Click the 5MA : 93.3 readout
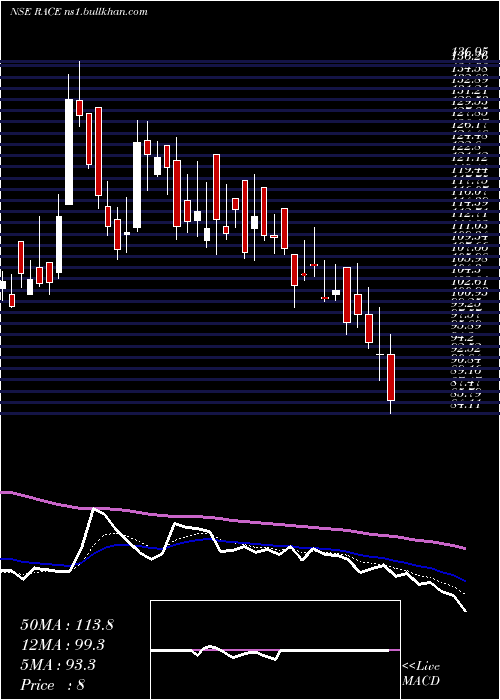 pyautogui.click(x=58, y=665)
